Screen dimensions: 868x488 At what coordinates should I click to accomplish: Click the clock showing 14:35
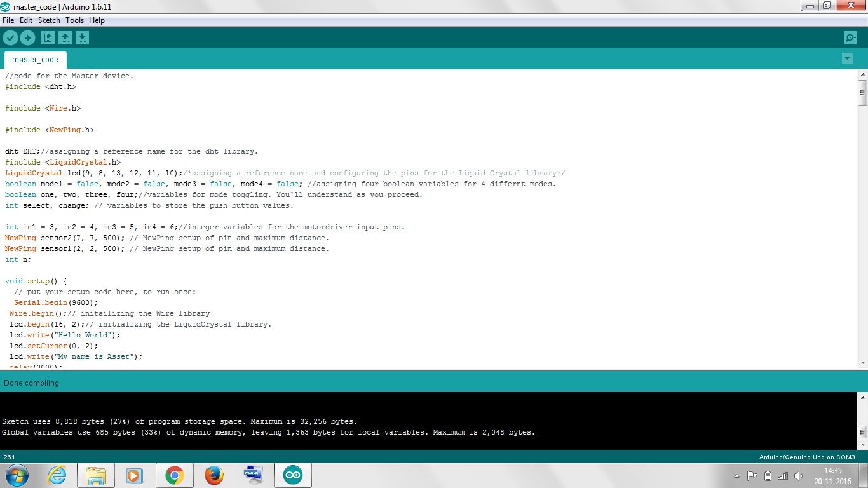click(832, 471)
